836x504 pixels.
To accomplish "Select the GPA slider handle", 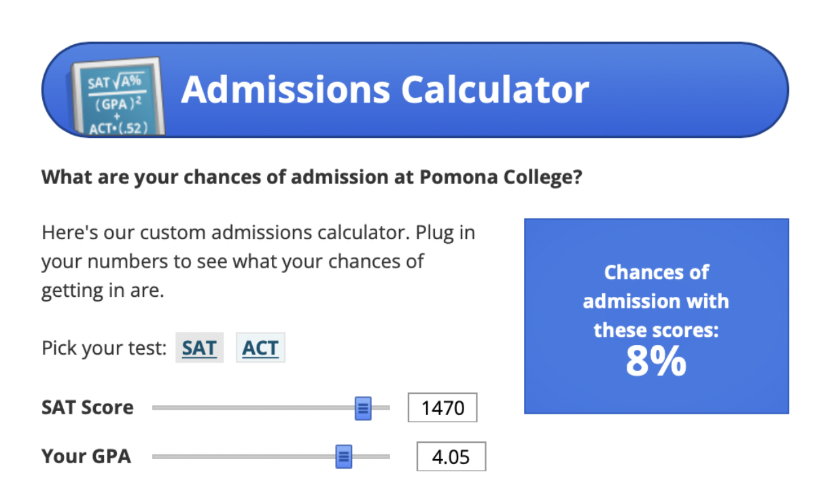I will tap(344, 456).
